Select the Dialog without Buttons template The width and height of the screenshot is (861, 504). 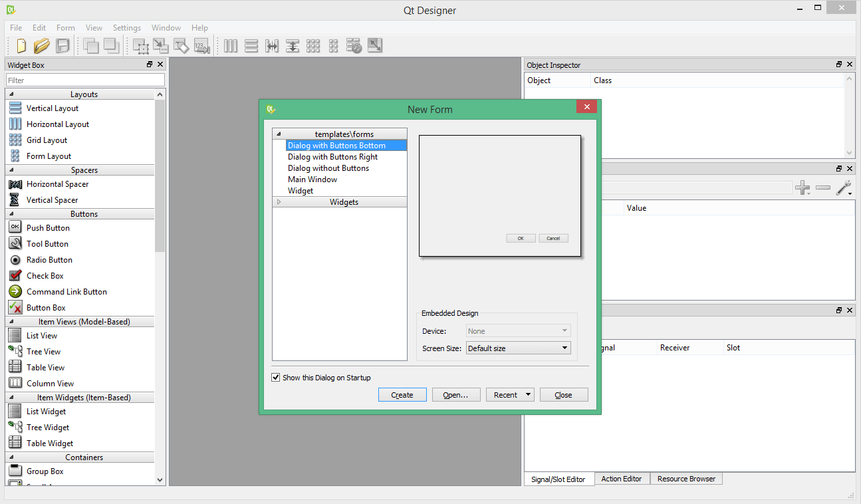click(x=330, y=168)
